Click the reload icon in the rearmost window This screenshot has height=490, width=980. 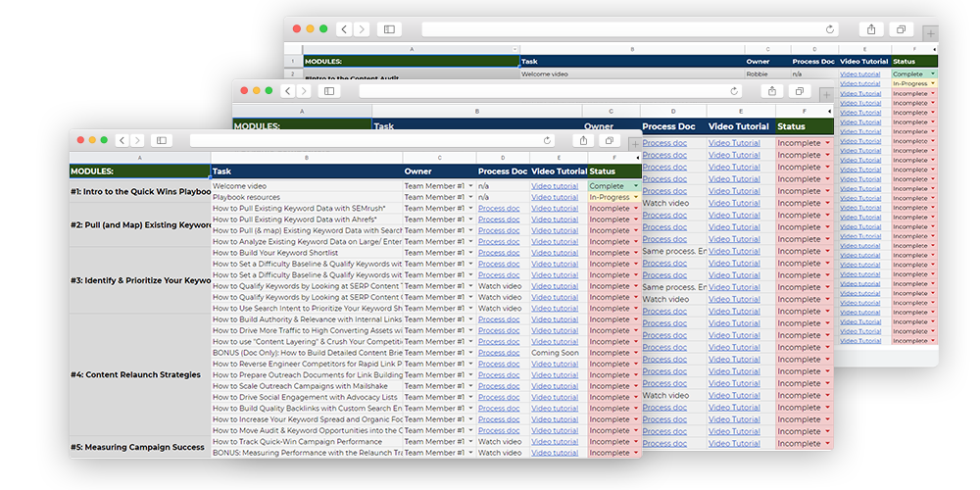click(831, 29)
